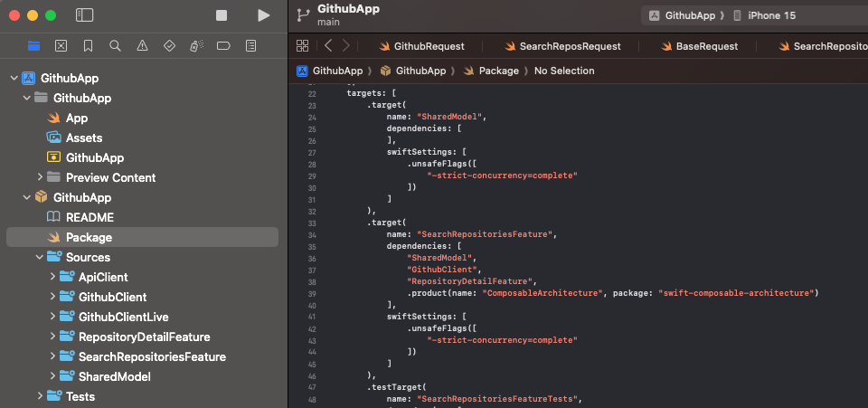
Task: Collapse the Sources folder
Action: tap(40, 257)
